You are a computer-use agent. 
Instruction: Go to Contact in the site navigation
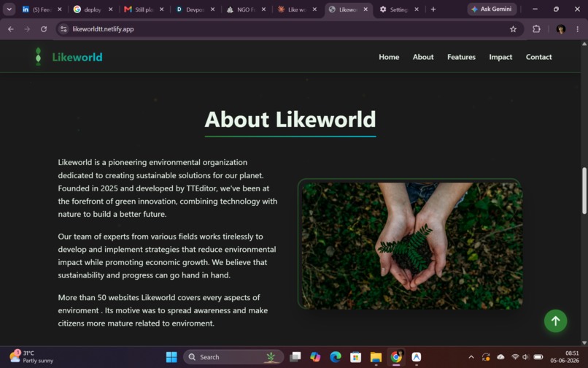coord(538,57)
